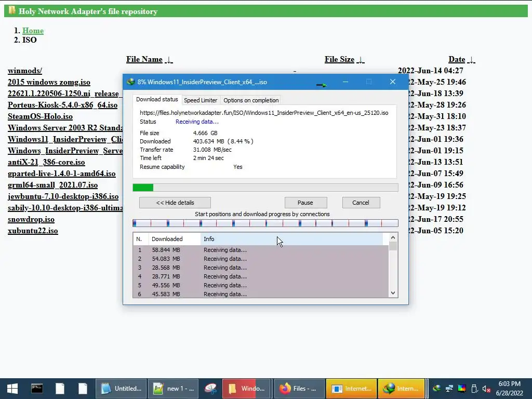Open the Porteus-Kiosk-5.4.0-x86_64.iso link
This screenshot has width=532, height=399.
coord(62,105)
